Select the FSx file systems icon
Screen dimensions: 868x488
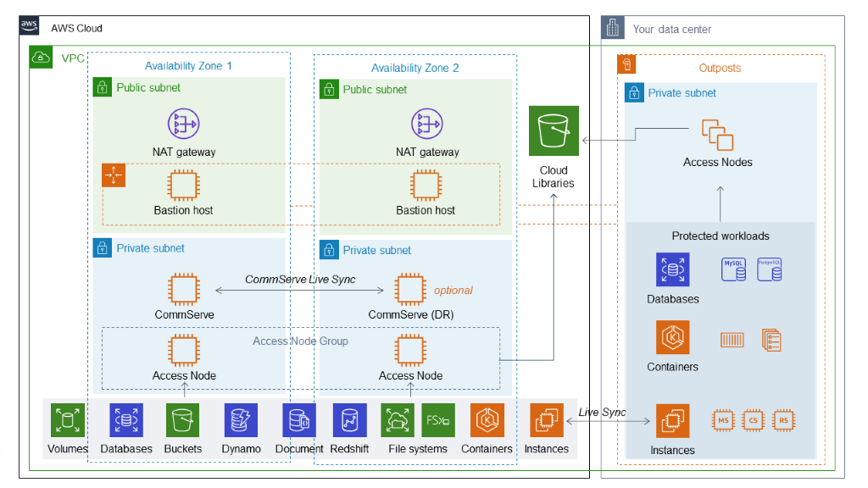[x=437, y=419]
